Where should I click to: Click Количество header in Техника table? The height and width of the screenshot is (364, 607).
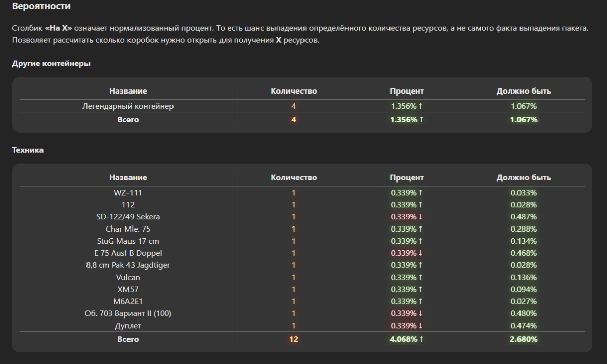(294, 178)
